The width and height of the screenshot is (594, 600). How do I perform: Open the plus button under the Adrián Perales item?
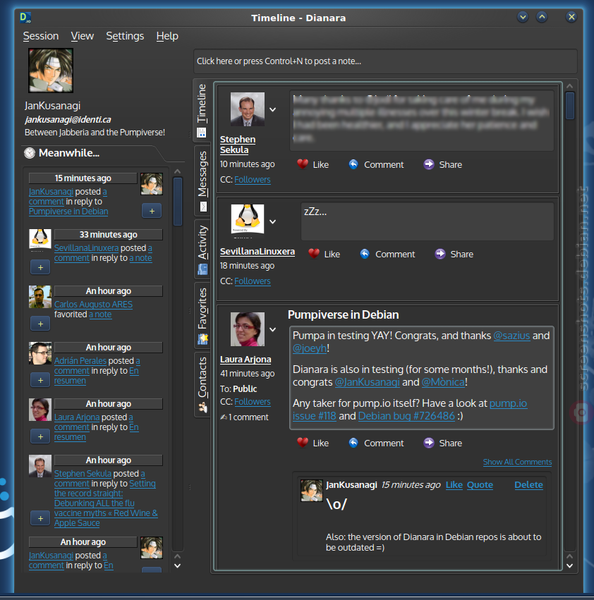coord(40,380)
